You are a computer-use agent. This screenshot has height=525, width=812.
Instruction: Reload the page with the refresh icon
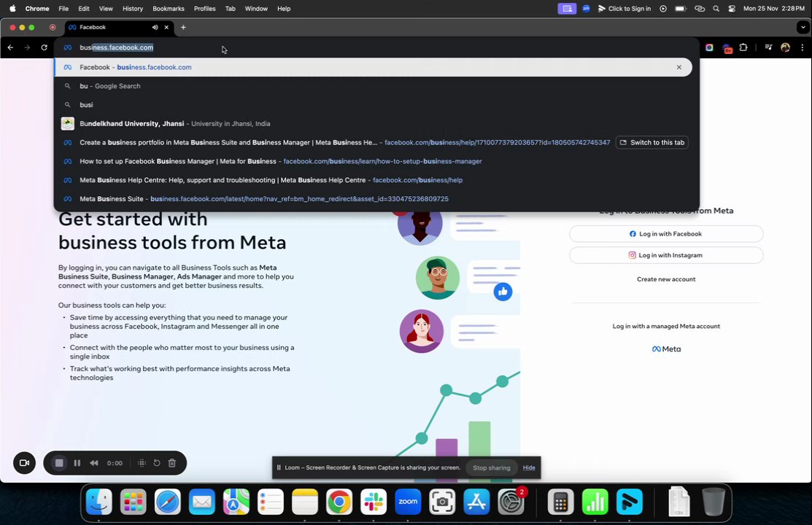coord(44,47)
